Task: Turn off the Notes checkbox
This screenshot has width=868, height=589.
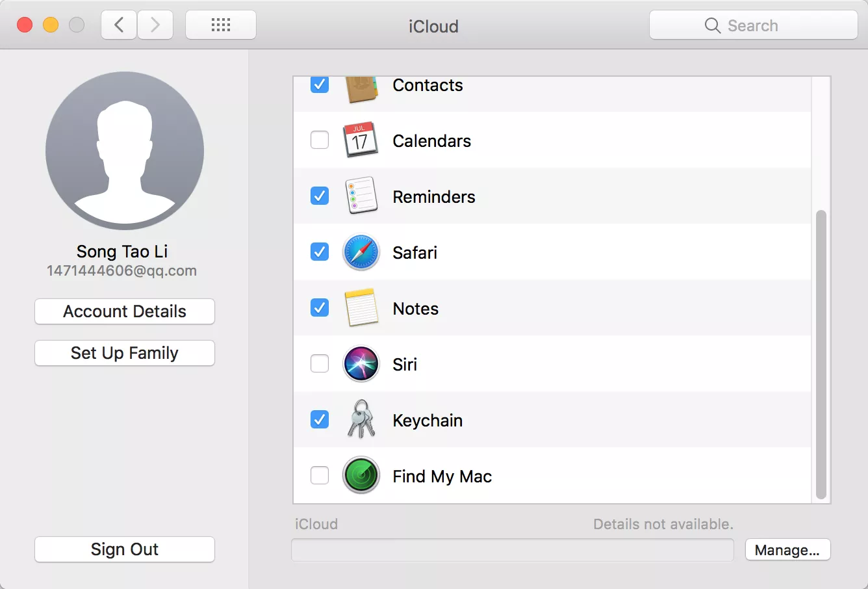Action: (x=320, y=308)
